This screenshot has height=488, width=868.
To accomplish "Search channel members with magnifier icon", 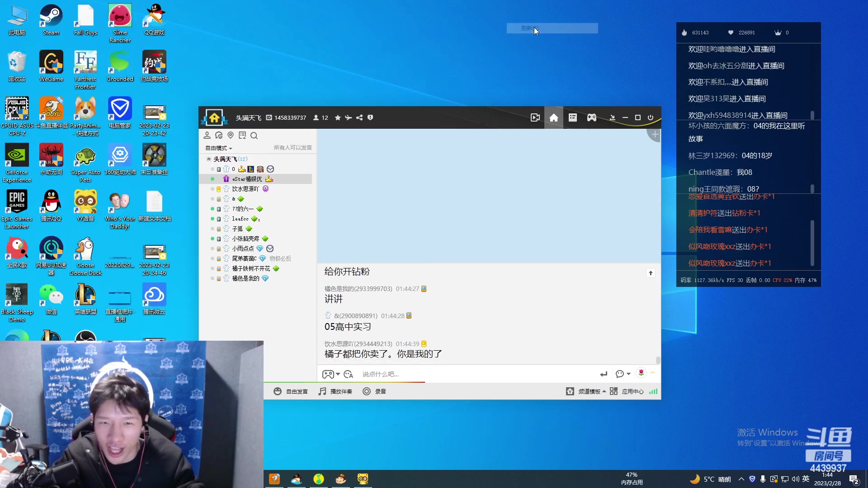I will pyautogui.click(x=254, y=136).
